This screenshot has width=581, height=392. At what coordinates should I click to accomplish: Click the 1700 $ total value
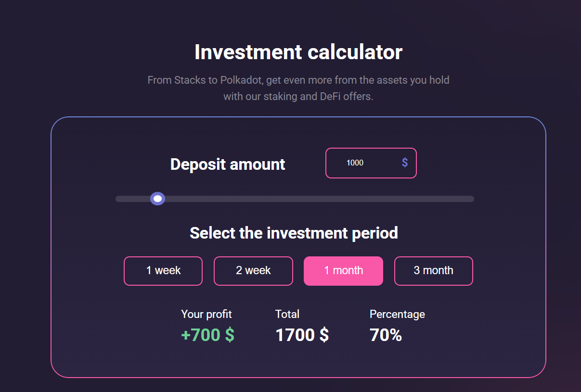(x=302, y=335)
